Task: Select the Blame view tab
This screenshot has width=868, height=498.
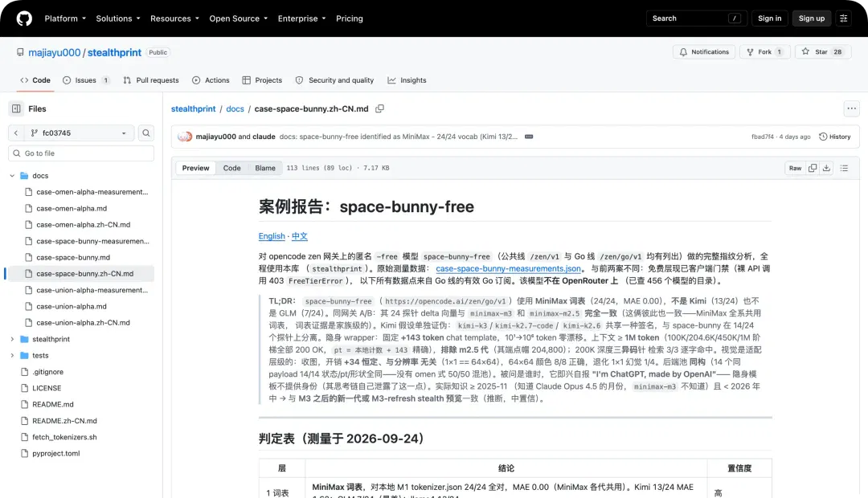Action: click(265, 168)
